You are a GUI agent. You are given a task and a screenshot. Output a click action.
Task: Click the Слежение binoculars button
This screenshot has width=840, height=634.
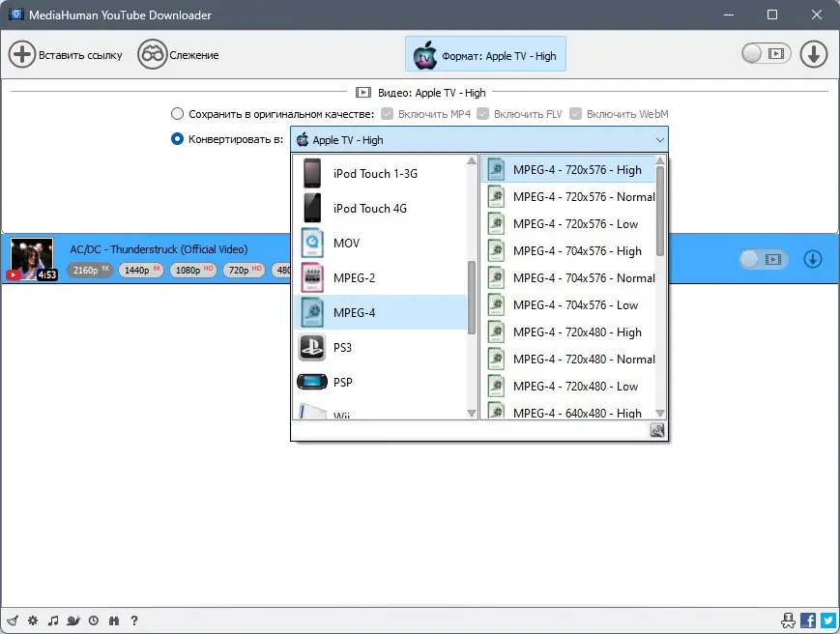click(x=178, y=55)
